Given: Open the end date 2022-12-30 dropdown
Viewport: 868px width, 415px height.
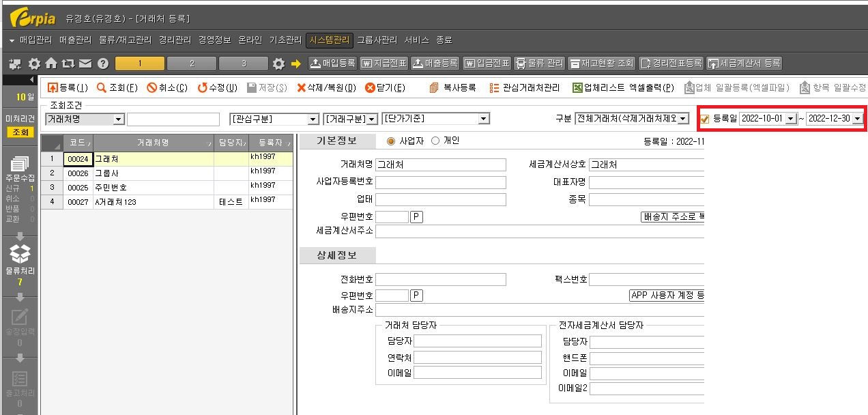Looking at the screenshot, I should tap(857, 119).
